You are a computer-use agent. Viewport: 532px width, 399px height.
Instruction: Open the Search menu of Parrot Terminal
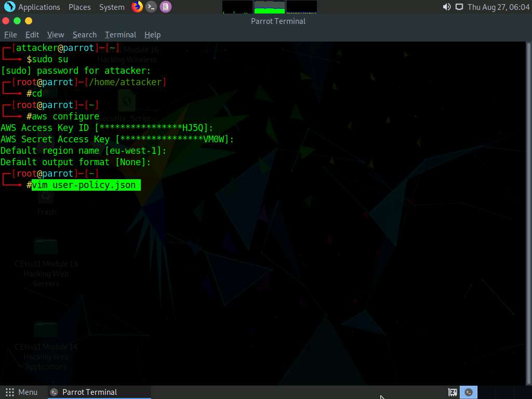tap(84, 35)
